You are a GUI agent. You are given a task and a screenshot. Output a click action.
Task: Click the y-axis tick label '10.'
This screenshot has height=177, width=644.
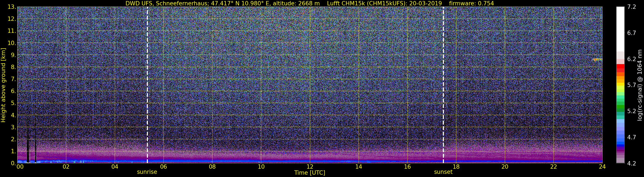[12, 43]
